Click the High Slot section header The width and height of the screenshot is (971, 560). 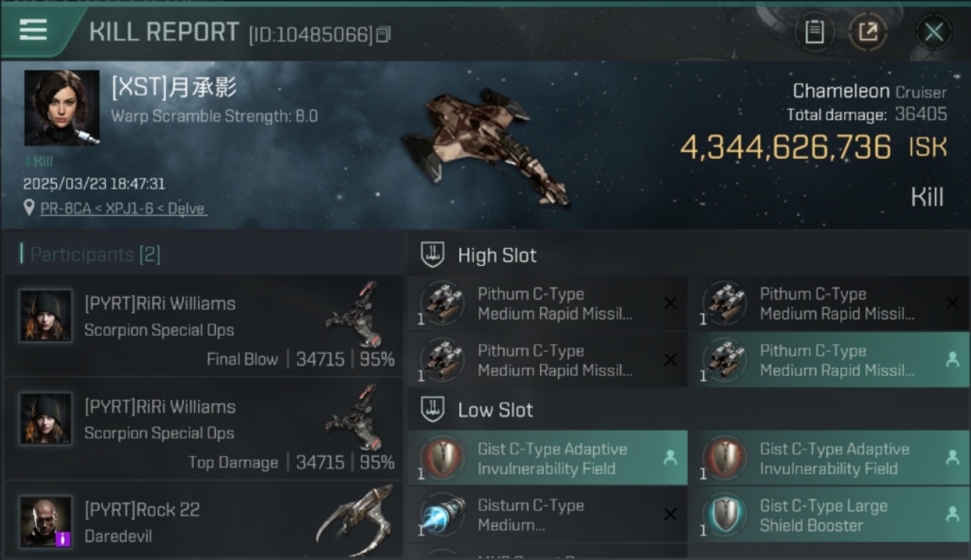[497, 255]
